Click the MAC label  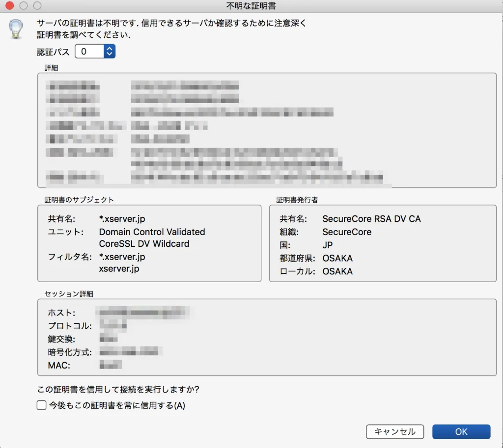[59, 366]
